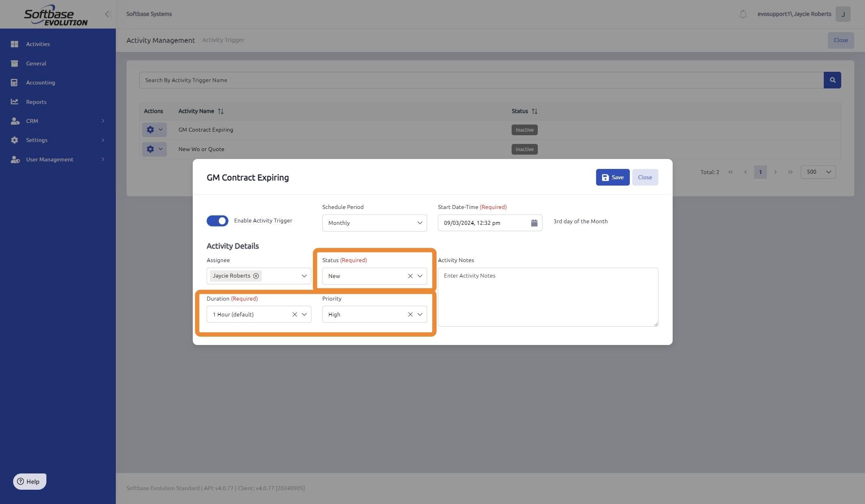Close the GM Contract Expiring dialog

tap(644, 177)
